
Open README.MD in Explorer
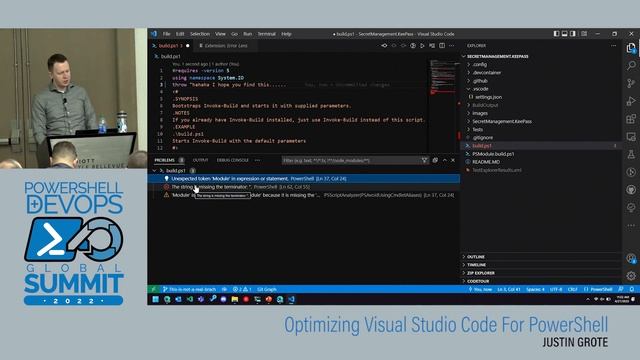pyautogui.click(x=486, y=162)
